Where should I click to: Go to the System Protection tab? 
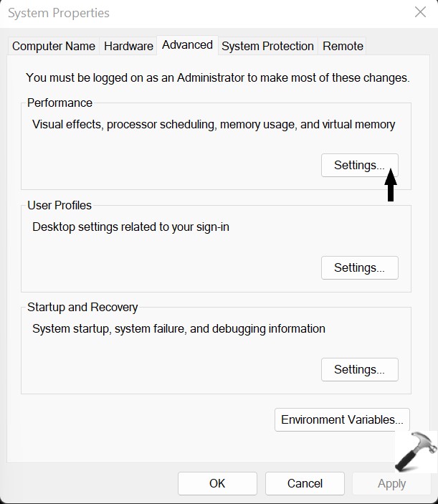tap(267, 46)
